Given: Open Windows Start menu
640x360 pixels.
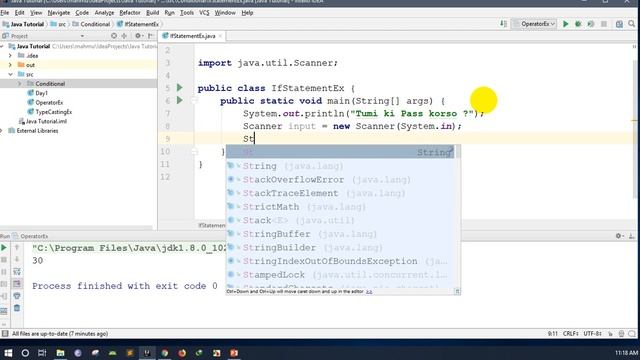Looking at the screenshot, I should 8,353.
